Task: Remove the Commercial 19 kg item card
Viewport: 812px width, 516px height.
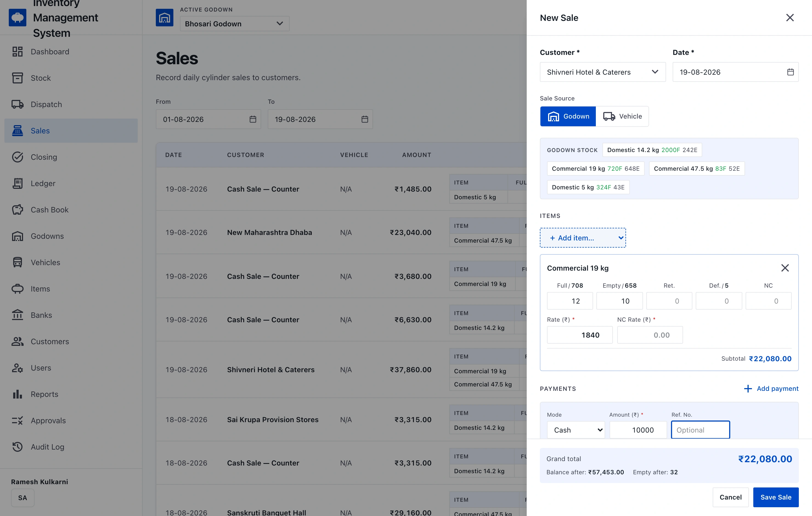Action: [x=785, y=268]
